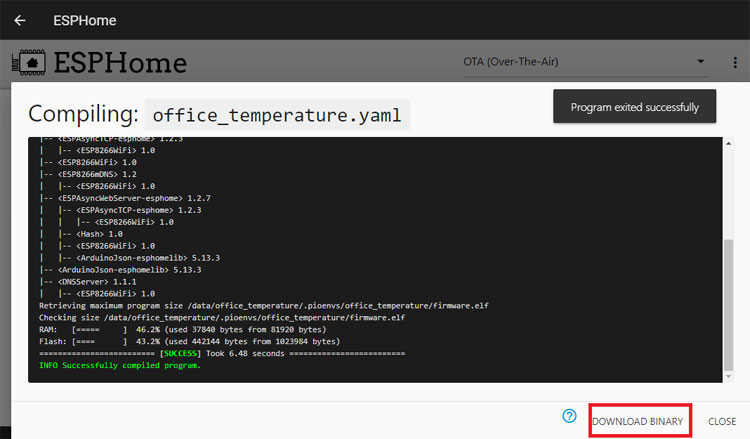The width and height of the screenshot is (750, 439).
Task: Open the three-dot overflow menu
Action: (x=735, y=62)
